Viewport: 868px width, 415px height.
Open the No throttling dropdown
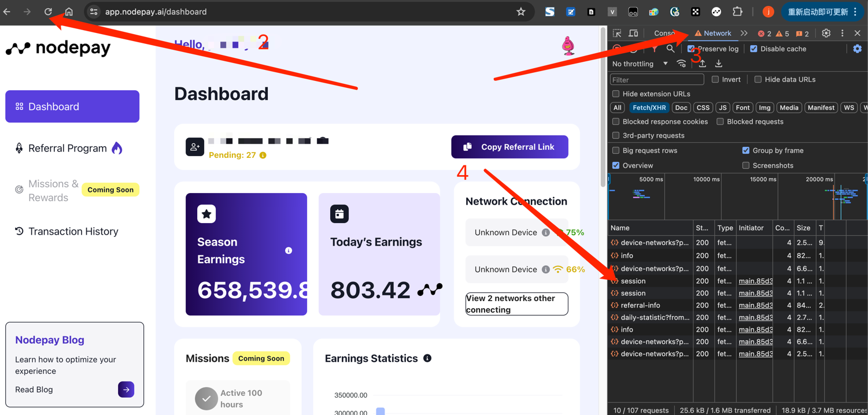tap(640, 64)
